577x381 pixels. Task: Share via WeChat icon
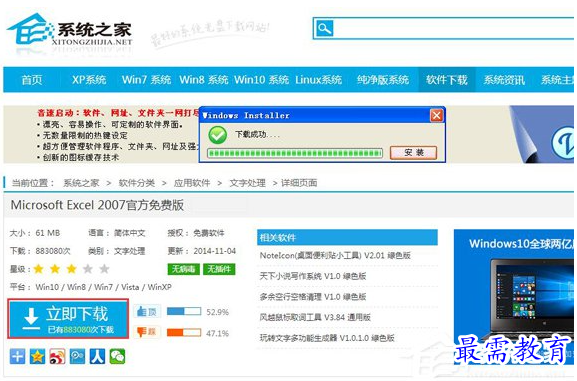point(117,356)
